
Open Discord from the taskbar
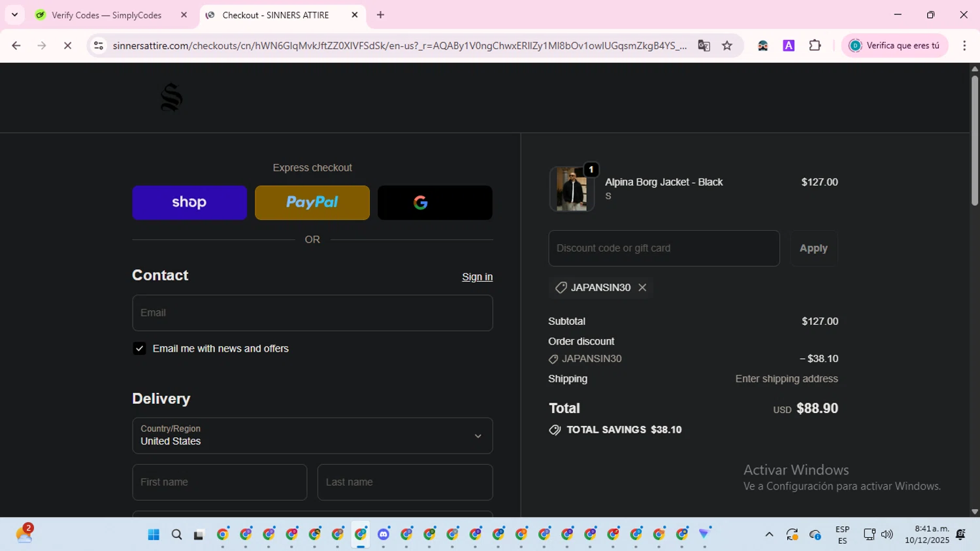click(x=384, y=535)
